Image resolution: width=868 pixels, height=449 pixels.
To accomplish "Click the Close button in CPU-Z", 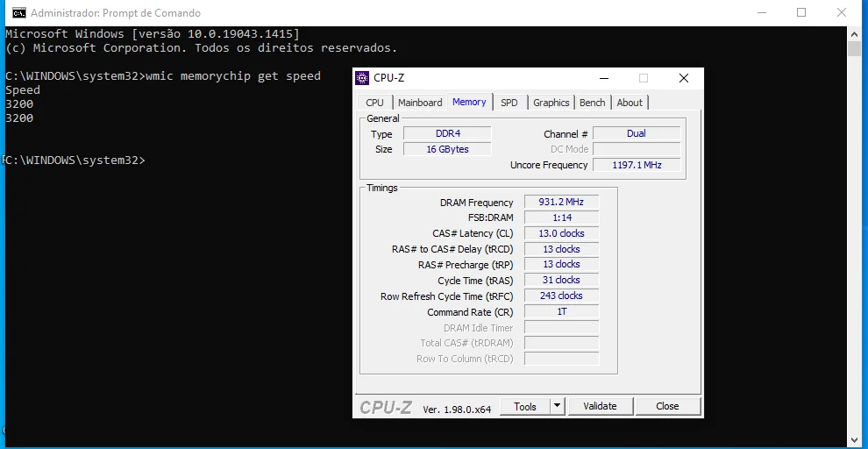I will [667, 406].
